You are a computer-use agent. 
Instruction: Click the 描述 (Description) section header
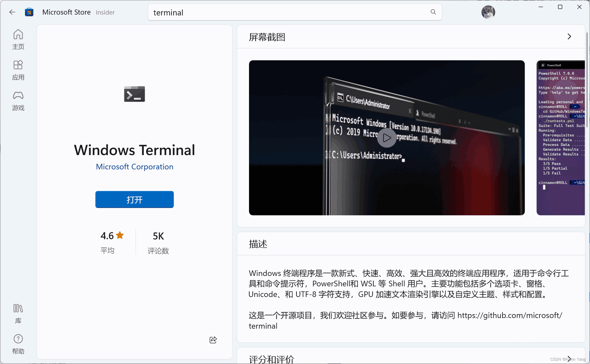(x=258, y=244)
